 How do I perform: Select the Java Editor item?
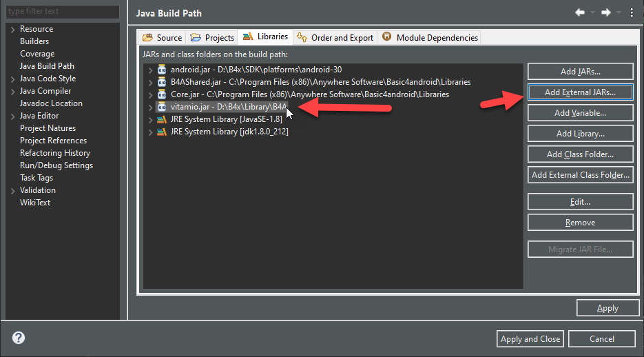point(39,116)
